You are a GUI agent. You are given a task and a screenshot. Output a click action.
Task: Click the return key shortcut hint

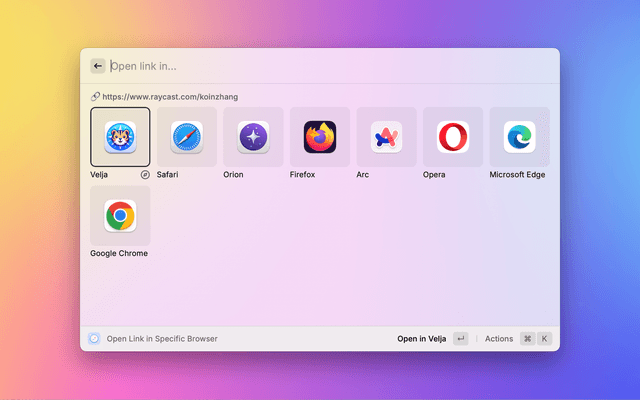point(460,339)
